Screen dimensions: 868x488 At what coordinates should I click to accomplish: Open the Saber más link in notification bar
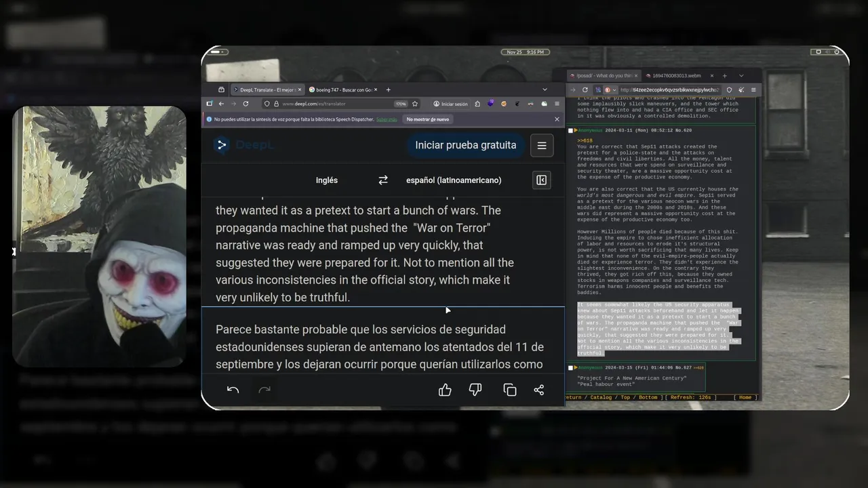(387, 119)
